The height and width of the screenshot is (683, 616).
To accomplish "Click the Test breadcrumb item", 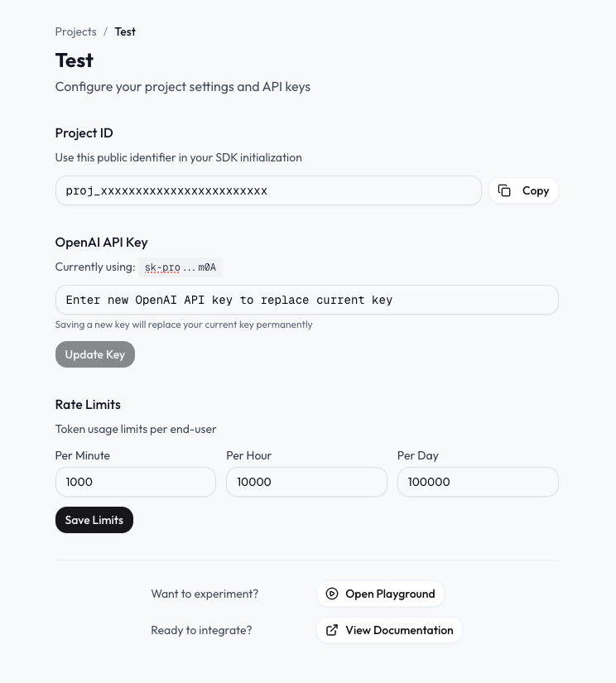I will tap(125, 31).
